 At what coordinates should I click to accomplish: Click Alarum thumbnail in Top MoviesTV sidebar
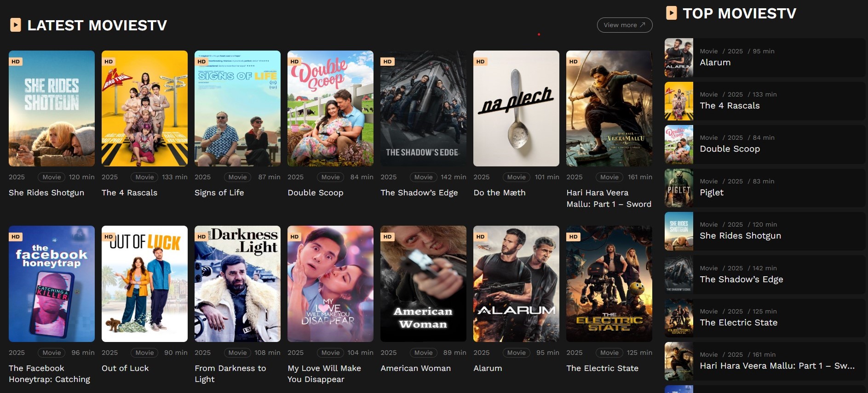coord(678,58)
